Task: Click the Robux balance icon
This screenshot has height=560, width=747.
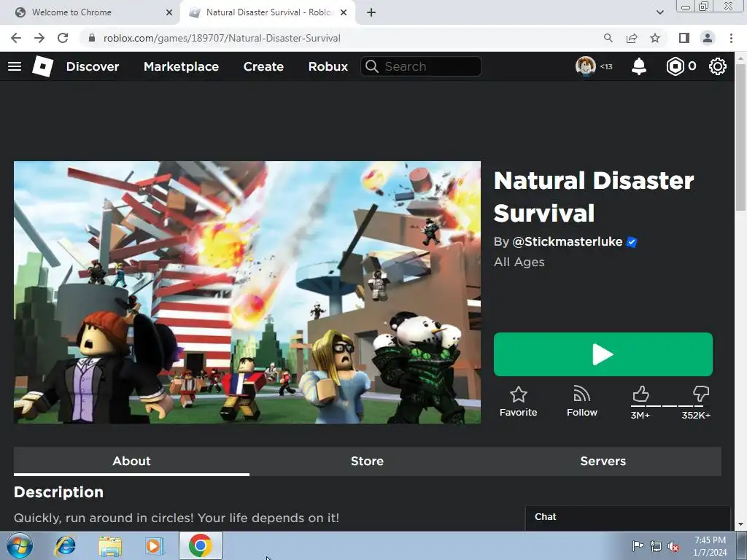Action: coord(675,66)
